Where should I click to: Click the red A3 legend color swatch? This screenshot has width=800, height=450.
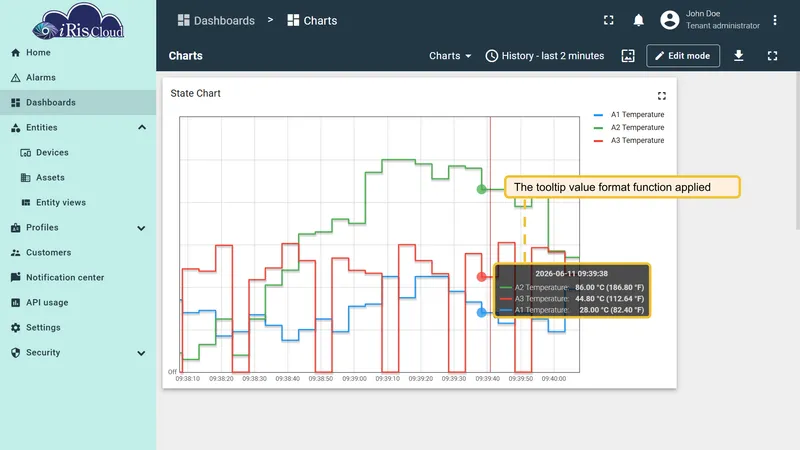(598, 141)
